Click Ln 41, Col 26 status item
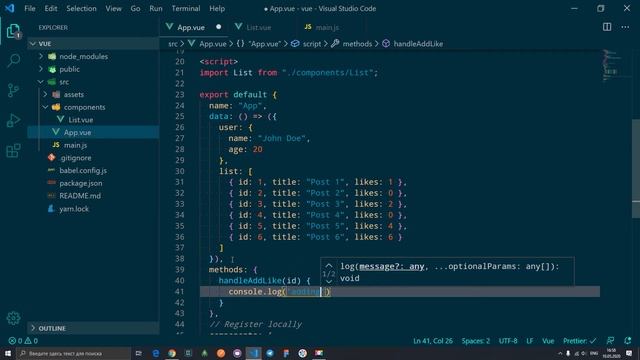The image size is (640, 360). [x=433, y=341]
